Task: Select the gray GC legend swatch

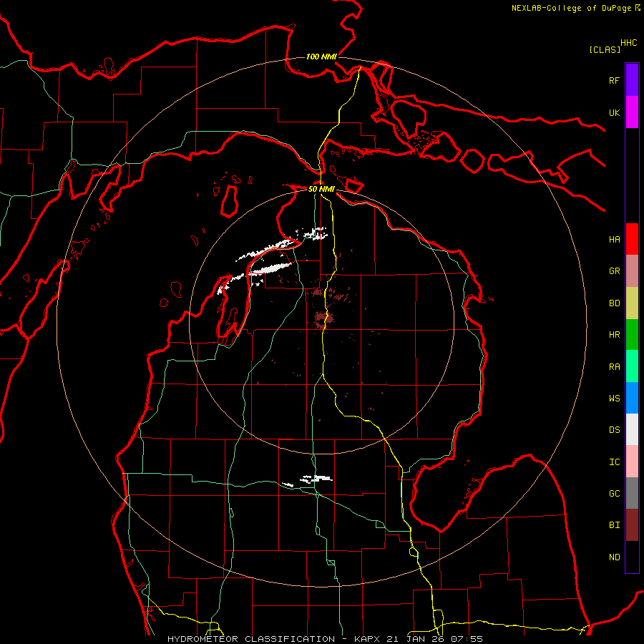Action: [x=632, y=493]
